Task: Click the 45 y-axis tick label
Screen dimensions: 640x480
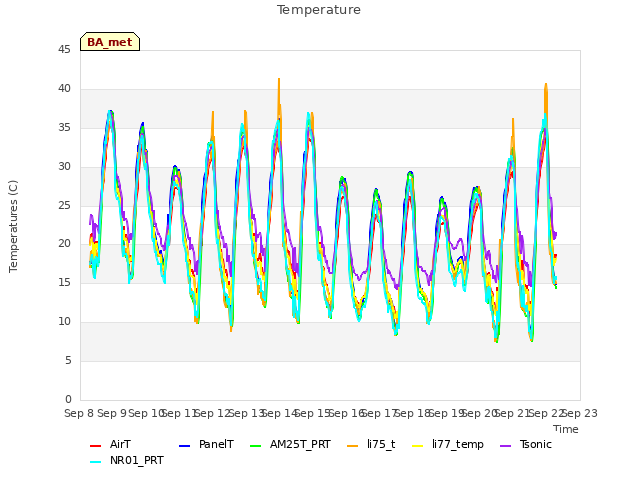Action: (x=64, y=50)
